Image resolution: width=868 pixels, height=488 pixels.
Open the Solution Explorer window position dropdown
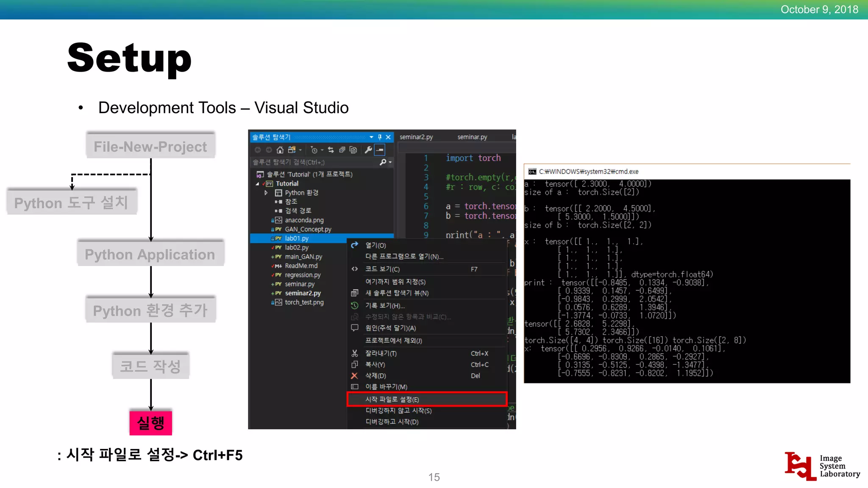[x=371, y=137]
